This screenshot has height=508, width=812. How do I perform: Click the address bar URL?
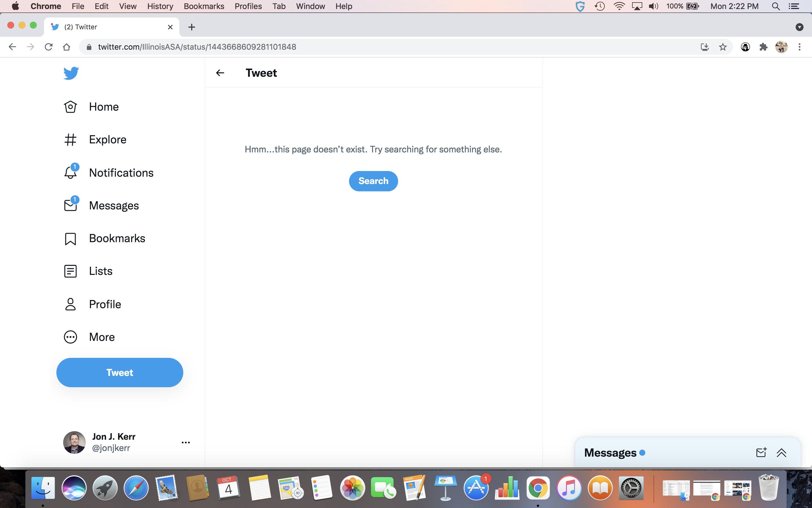[197, 47]
